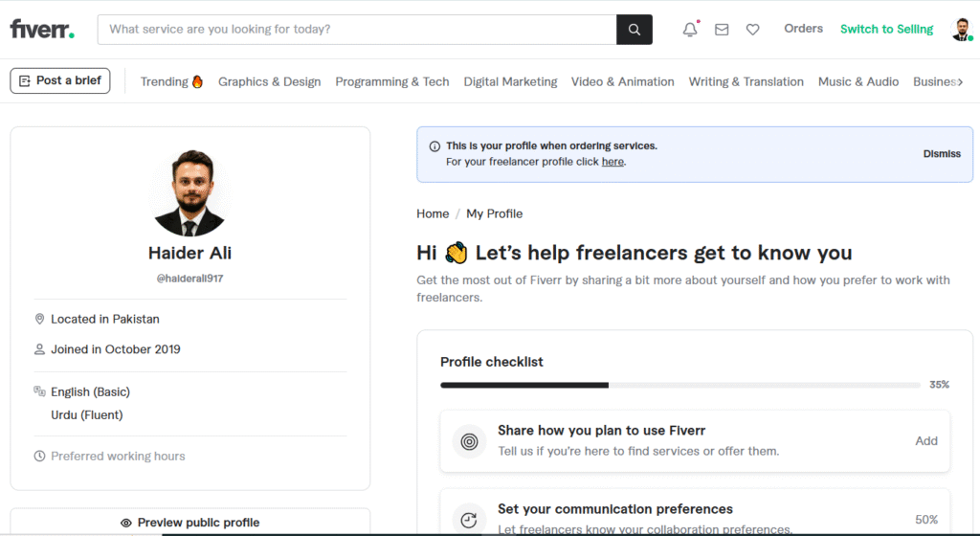
Task: Click the target icon beside Share plan
Action: click(x=469, y=441)
